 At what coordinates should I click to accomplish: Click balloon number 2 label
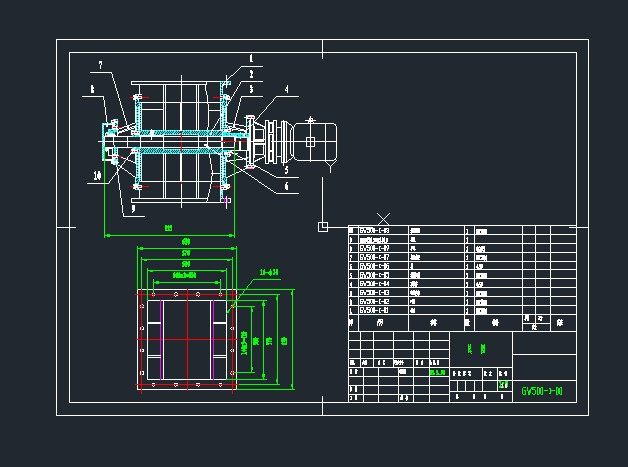tap(252, 74)
